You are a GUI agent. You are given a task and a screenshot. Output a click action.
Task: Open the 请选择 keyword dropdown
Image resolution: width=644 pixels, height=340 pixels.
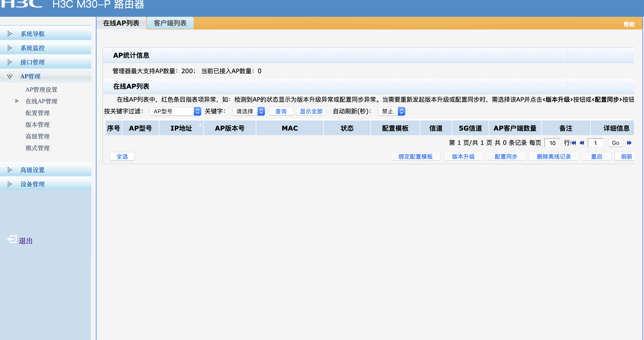[x=249, y=111]
